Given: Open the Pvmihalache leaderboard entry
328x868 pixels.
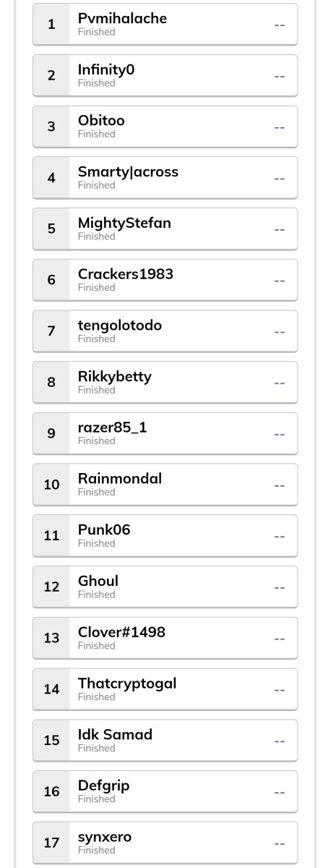Looking at the screenshot, I should (165, 24).
